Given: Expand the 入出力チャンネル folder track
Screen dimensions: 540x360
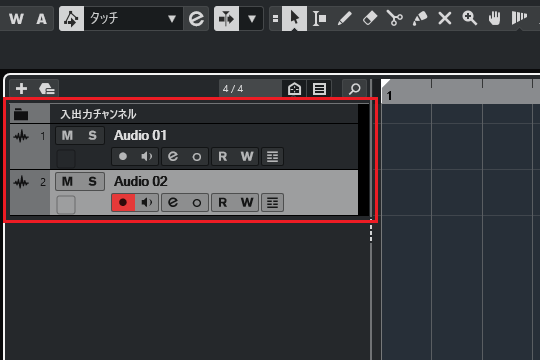Looking at the screenshot, I should [x=21, y=114].
